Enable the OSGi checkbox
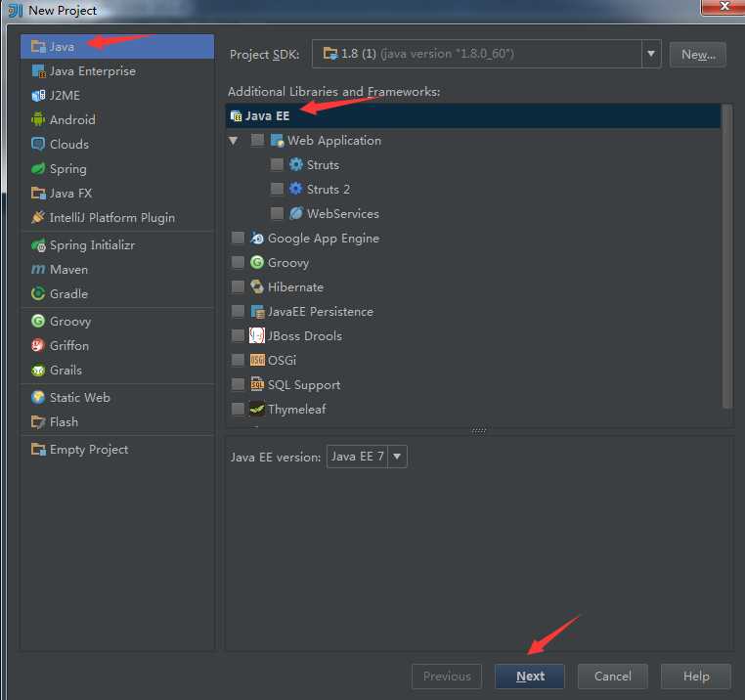 [x=238, y=360]
